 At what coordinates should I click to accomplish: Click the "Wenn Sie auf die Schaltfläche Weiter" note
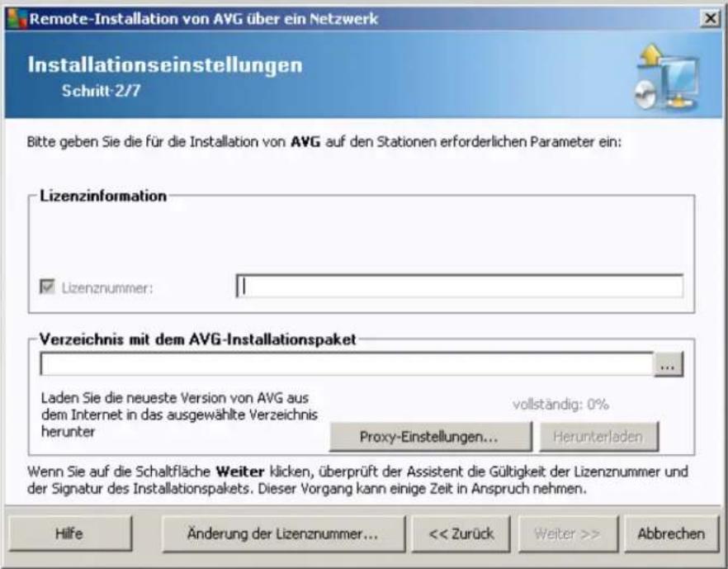[357, 481]
